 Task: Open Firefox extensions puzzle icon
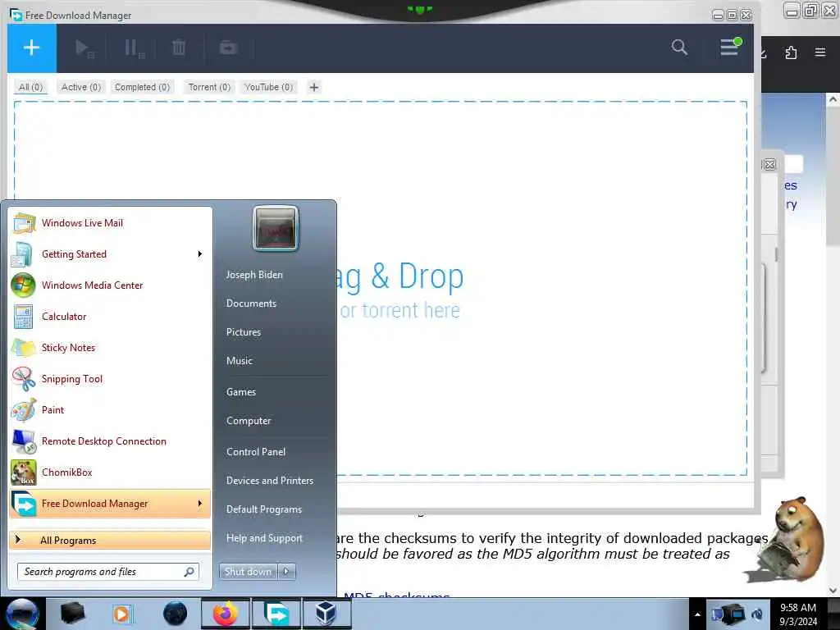tap(792, 52)
